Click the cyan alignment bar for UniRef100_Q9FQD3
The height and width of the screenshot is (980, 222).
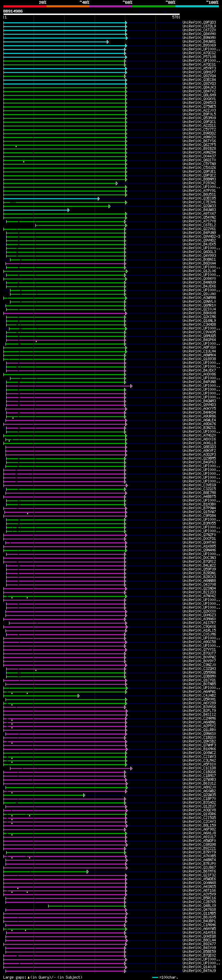[x=65, y=23]
